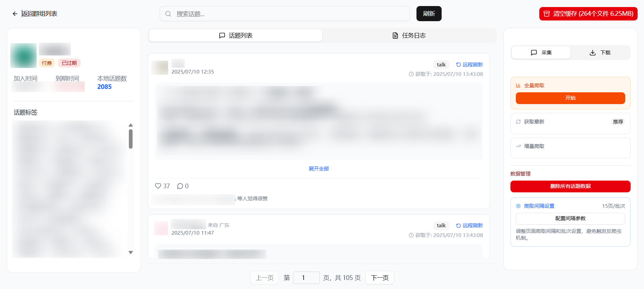Image resolution: width=644 pixels, height=289 pixels.
Task: Click the 爬取间隔设置 label
Action: point(539,206)
